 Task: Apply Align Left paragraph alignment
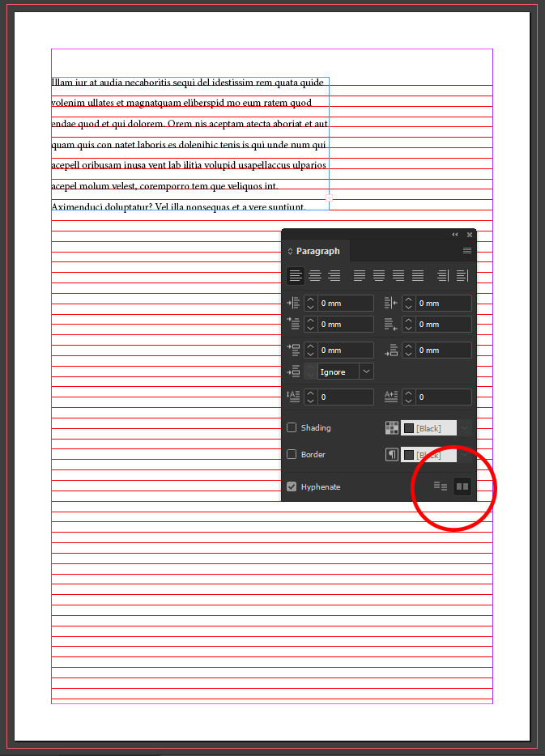296,276
